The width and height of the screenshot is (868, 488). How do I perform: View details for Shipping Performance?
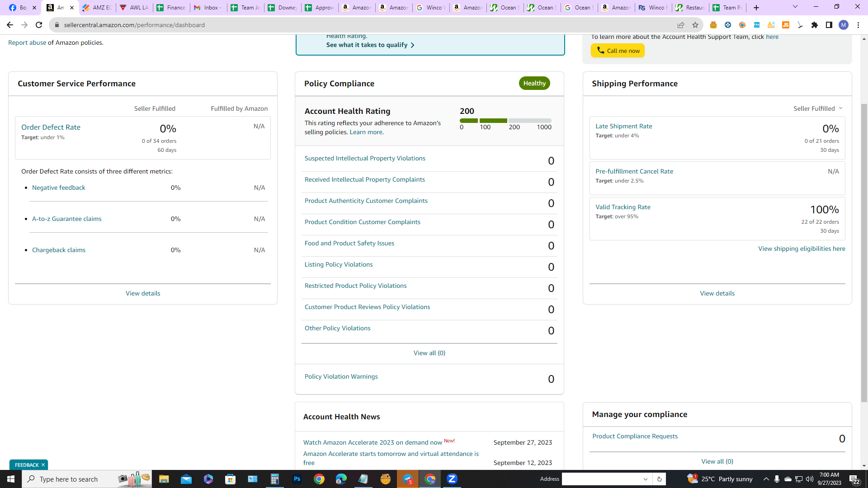[x=717, y=293]
